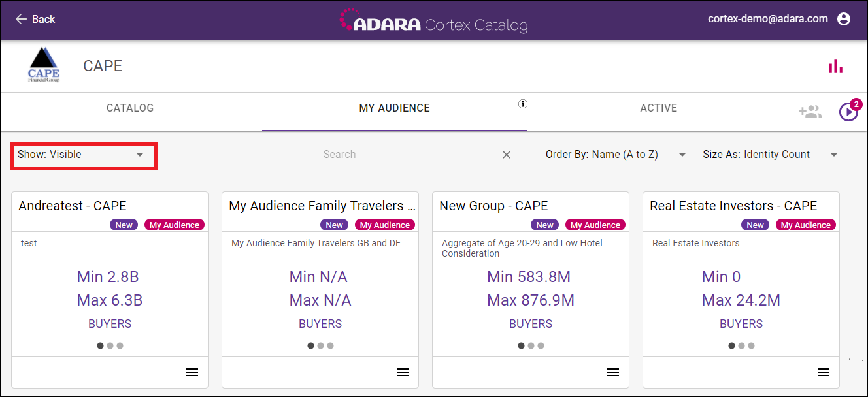Switch to the ACTIVE tab

(x=658, y=108)
